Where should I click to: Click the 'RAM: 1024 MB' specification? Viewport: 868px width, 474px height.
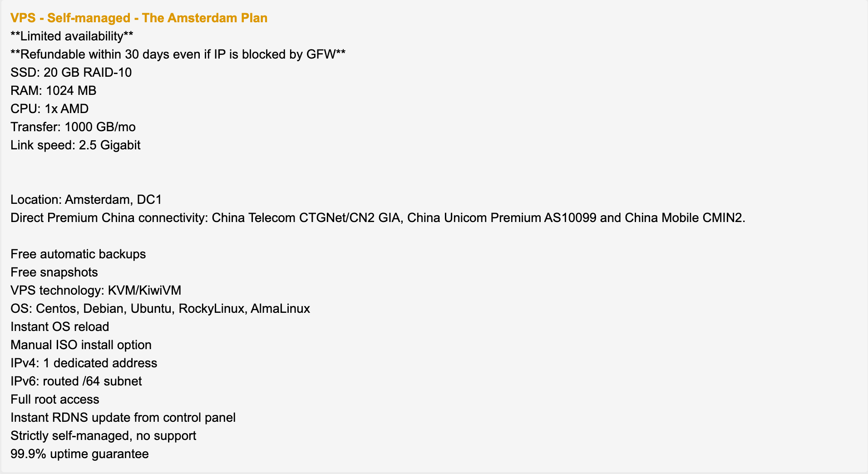coord(53,91)
